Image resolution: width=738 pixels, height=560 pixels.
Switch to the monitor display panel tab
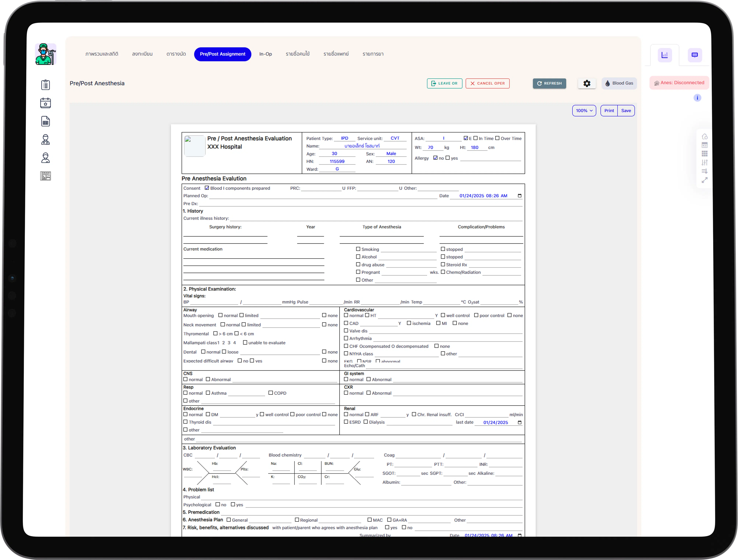(x=695, y=55)
